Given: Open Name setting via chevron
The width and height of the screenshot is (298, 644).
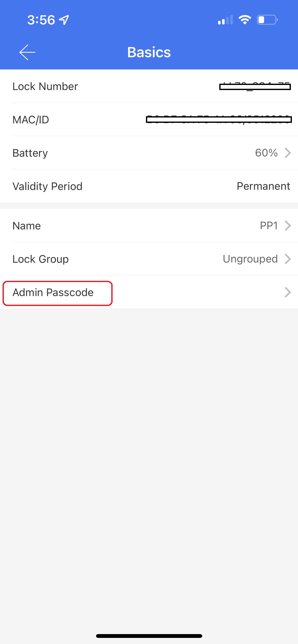Looking at the screenshot, I should [x=288, y=226].
